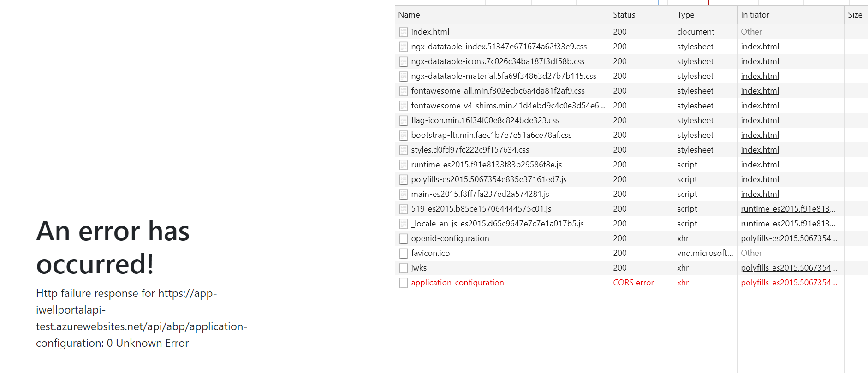This screenshot has width=868, height=373.
Task: Select the fontawesome-all.min css request row
Action: [498, 91]
